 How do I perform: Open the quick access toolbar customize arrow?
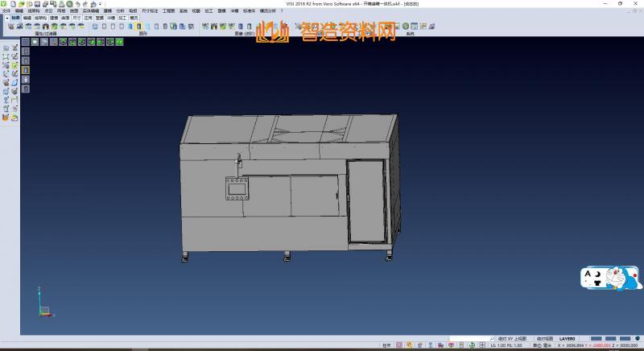(x=101, y=4)
